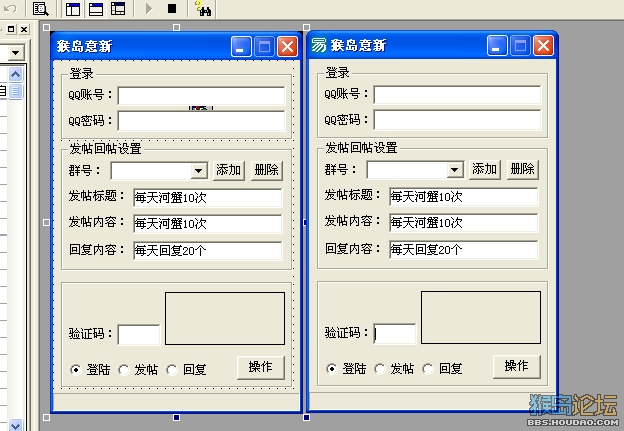The image size is (624, 431).
Task: Click the side panel scroll-down chevron
Action: click(16, 425)
